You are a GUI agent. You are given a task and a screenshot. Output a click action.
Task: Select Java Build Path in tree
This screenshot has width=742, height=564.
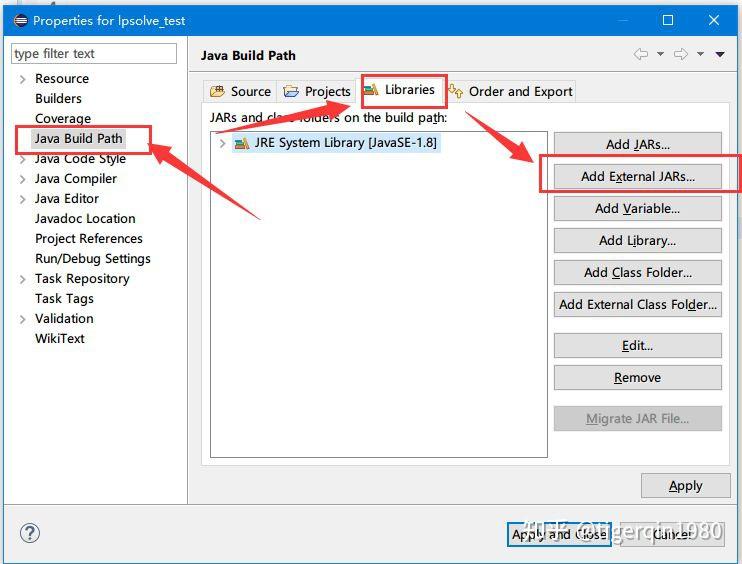pyautogui.click(x=79, y=139)
